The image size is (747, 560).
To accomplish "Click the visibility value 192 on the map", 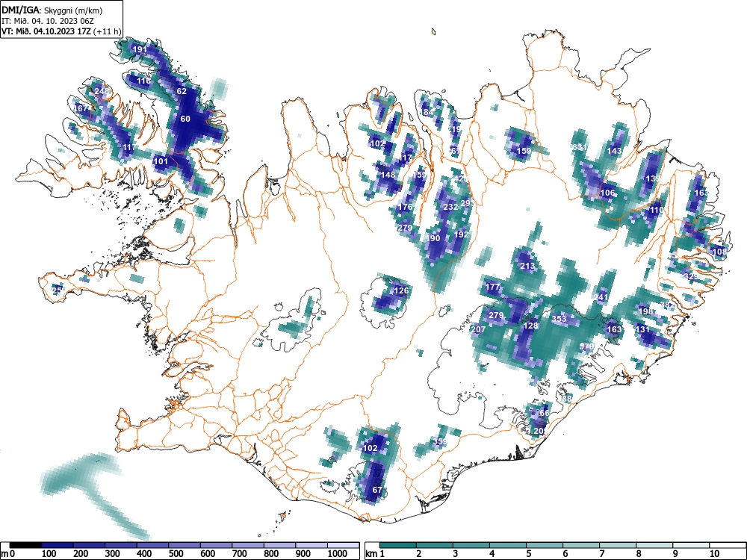I will coord(461,234).
